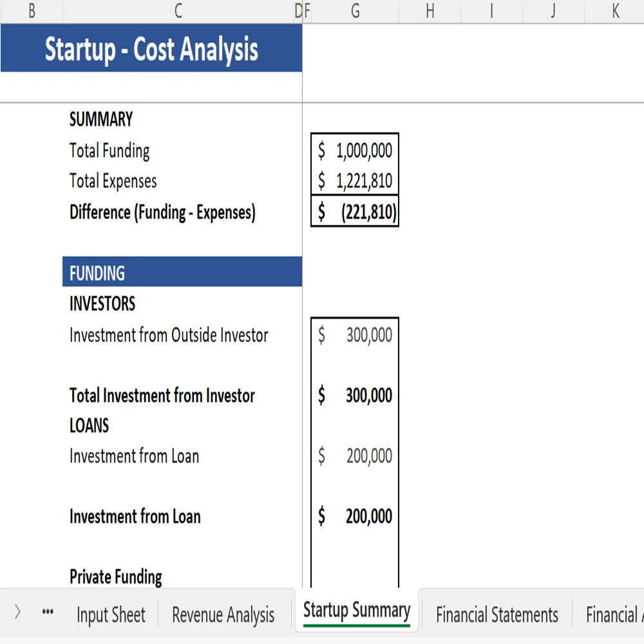Select the $1,221,810 total expenses cell
Viewport: 644px width, 644px height.
(355, 181)
